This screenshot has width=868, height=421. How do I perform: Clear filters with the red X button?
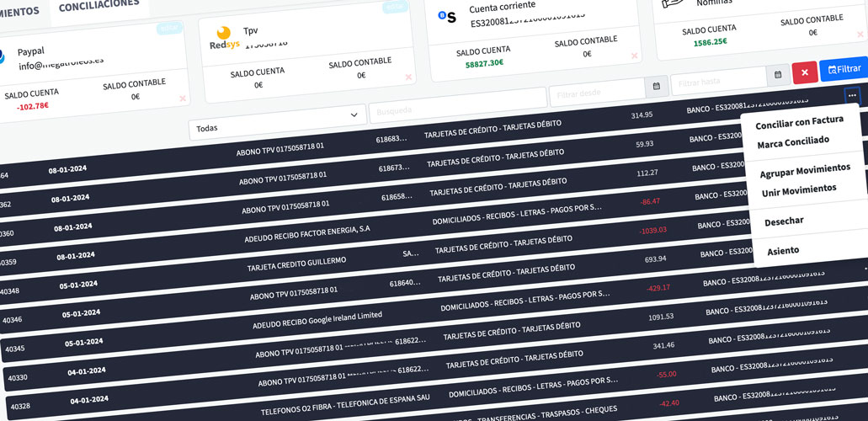pos(804,72)
